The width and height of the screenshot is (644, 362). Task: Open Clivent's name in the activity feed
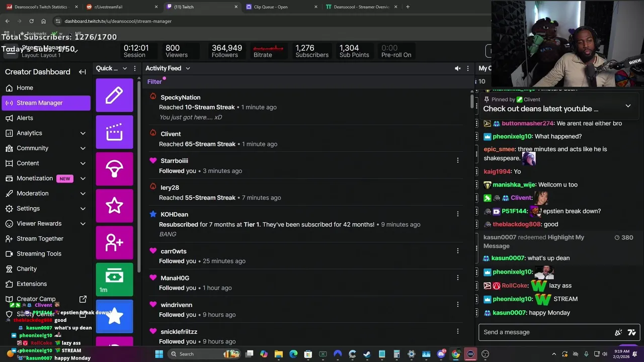coord(171,134)
